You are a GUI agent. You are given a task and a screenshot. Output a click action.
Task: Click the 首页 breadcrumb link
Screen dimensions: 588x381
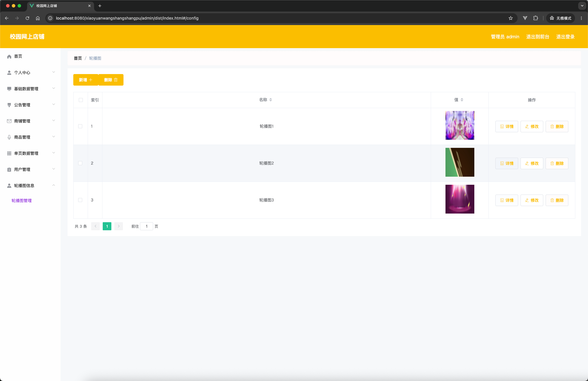click(78, 58)
